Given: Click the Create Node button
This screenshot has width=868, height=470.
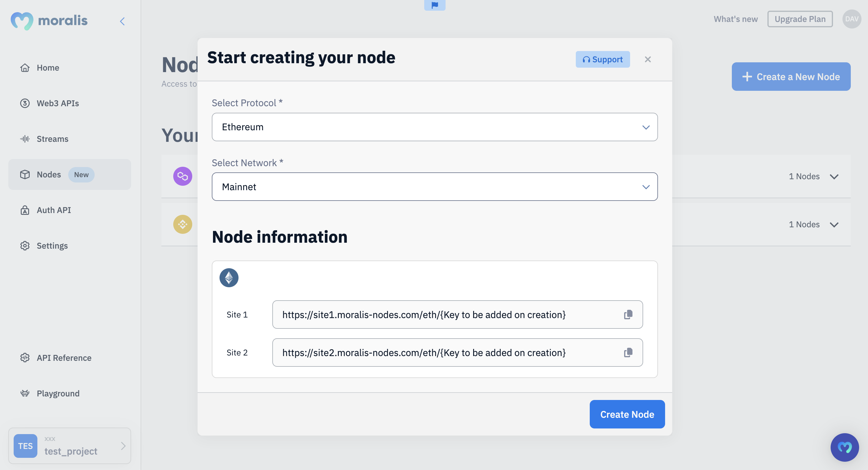Looking at the screenshot, I should coord(627,414).
